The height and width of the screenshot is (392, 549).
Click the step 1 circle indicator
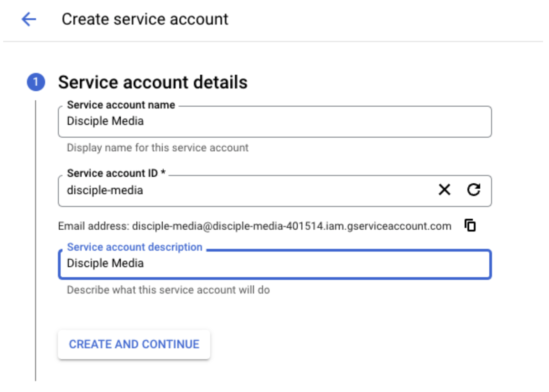[36, 83]
